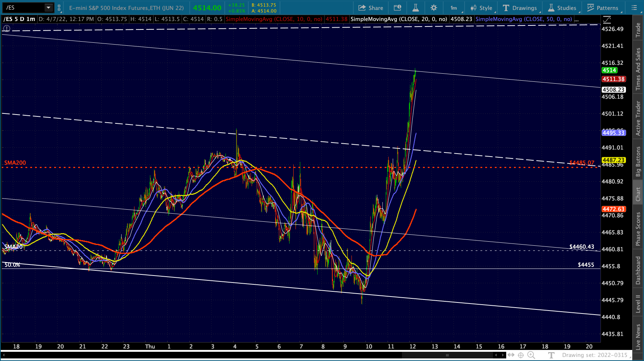Click the zoom-in magnifier icon

click(531, 355)
